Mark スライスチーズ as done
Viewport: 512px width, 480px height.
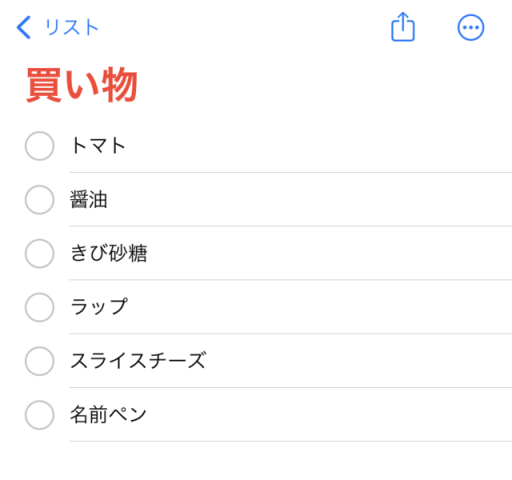[x=39, y=361]
